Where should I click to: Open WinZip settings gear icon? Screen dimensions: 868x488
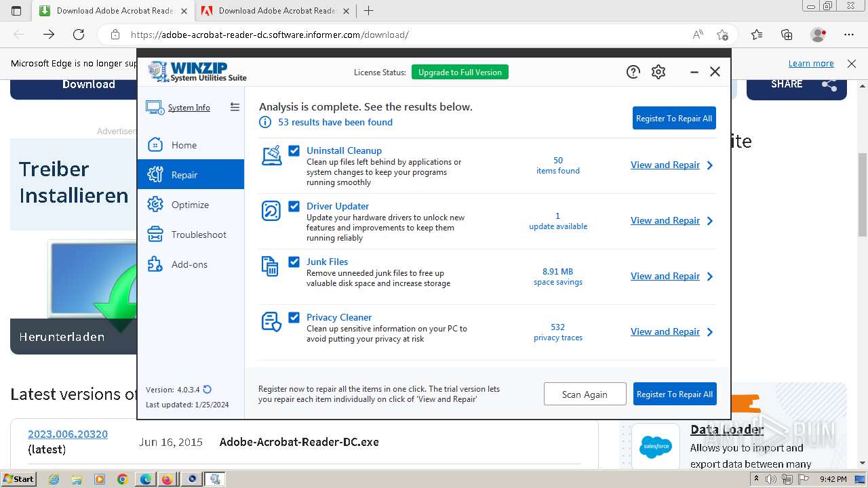[658, 72]
